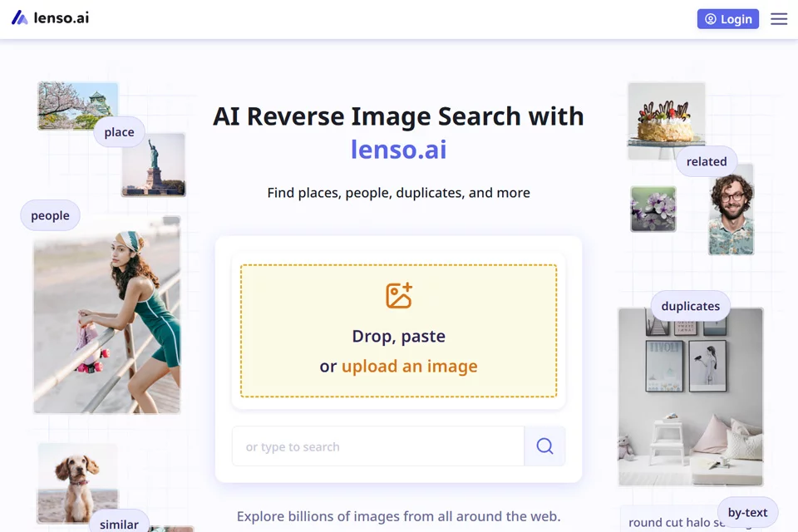Select the 'similar' category tag
Image resolution: width=798 pixels, height=532 pixels.
[119, 522]
